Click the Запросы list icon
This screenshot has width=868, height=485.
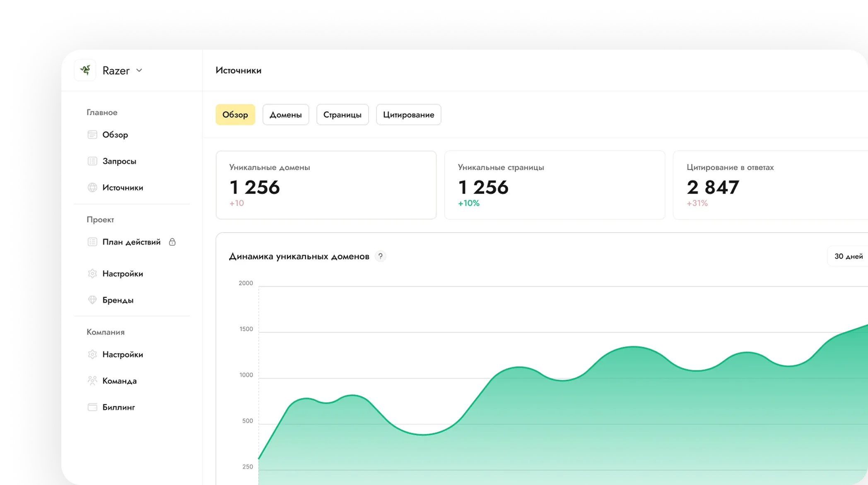pos(92,161)
